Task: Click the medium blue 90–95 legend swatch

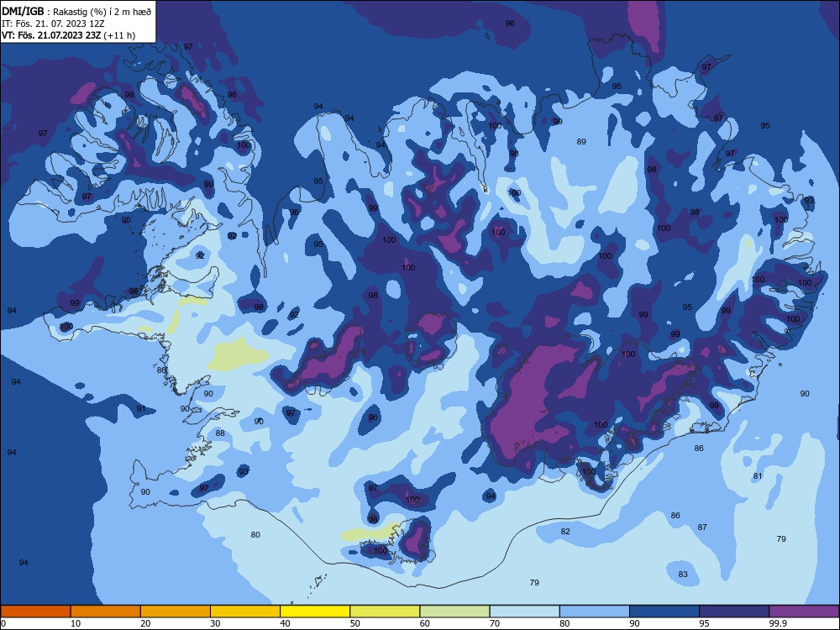Action: pyautogui.click(x=664, y=612)
